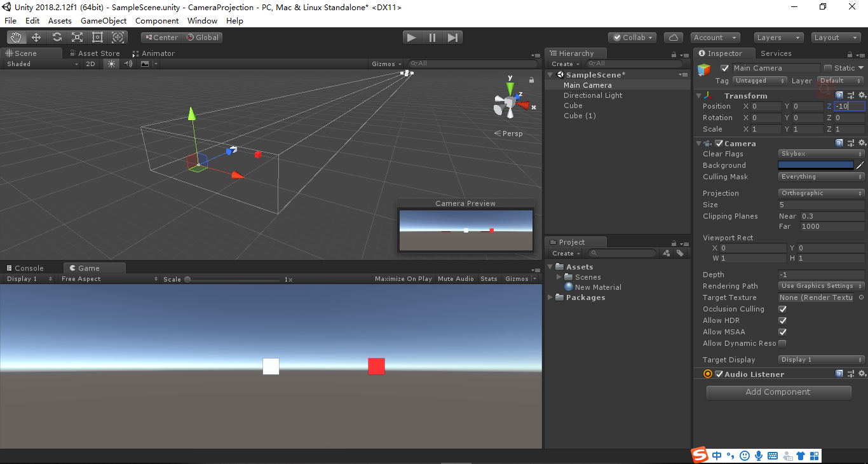The image size is (868, 464).
Task: Click the camera Position Z field
Action: tap(848, 106)
